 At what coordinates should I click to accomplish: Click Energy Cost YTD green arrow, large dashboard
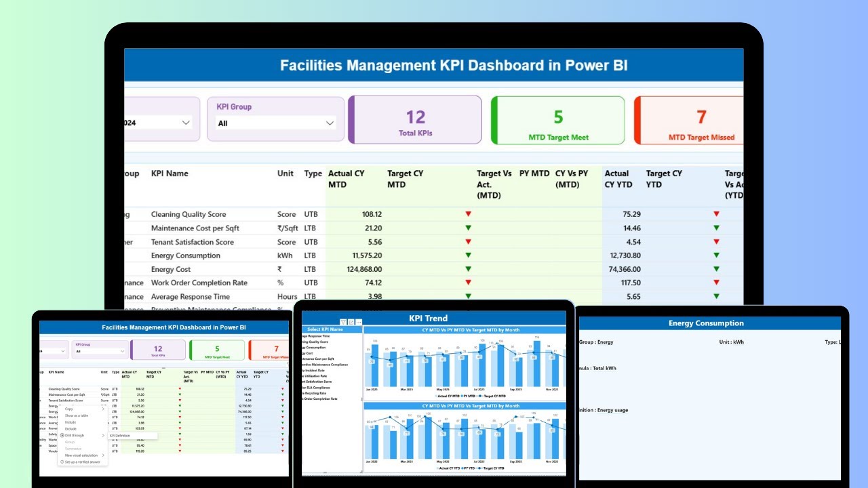[716, 269]
